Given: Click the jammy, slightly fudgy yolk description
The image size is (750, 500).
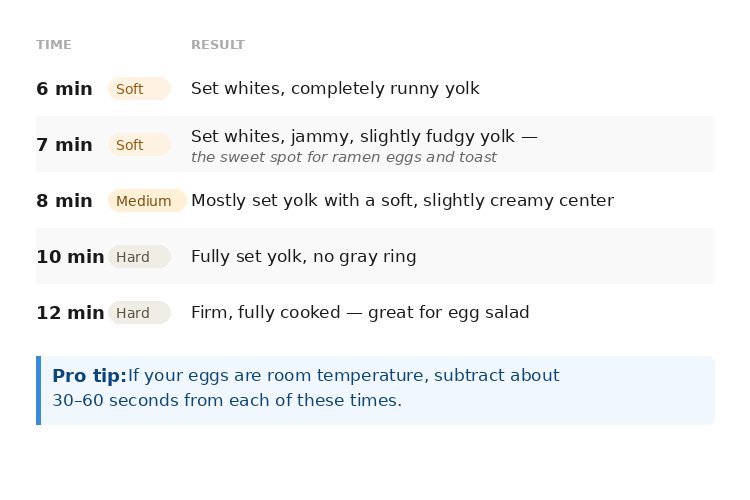Looking at the screenshot, I should 364,136.
